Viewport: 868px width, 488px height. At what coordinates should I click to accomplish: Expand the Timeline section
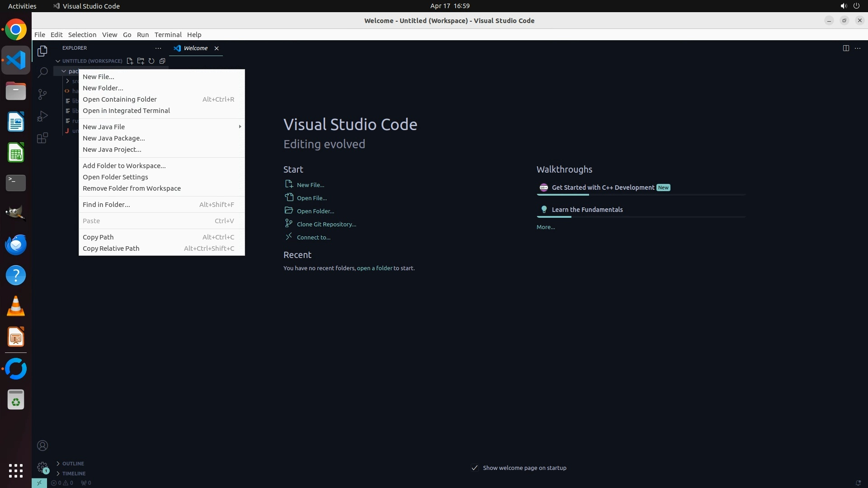click(x=74, y=474)
